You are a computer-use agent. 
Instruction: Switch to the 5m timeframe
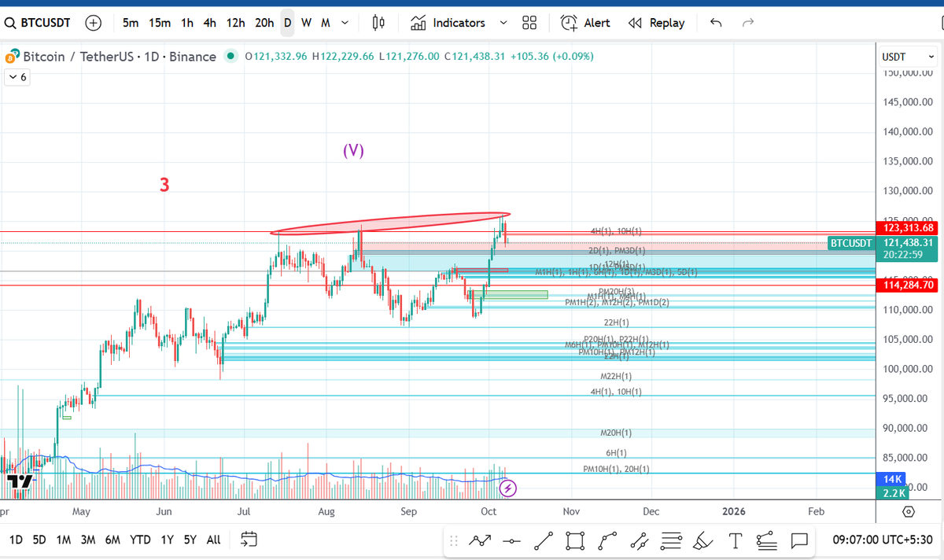coord(131,23)
